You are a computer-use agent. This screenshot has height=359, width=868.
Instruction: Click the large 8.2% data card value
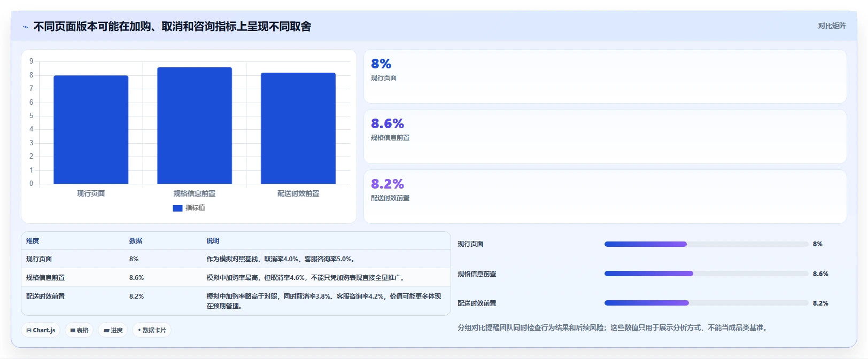pyautogui.click(x=387, y=184)
